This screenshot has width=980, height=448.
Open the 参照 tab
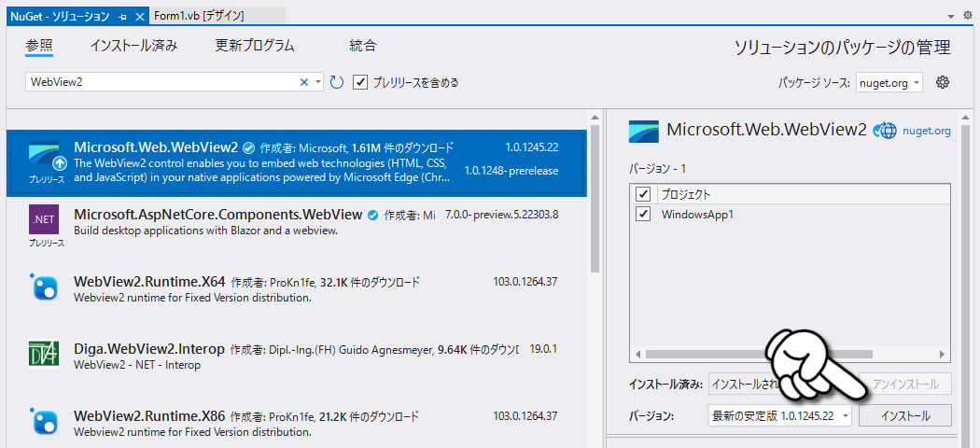click(39, 46)
